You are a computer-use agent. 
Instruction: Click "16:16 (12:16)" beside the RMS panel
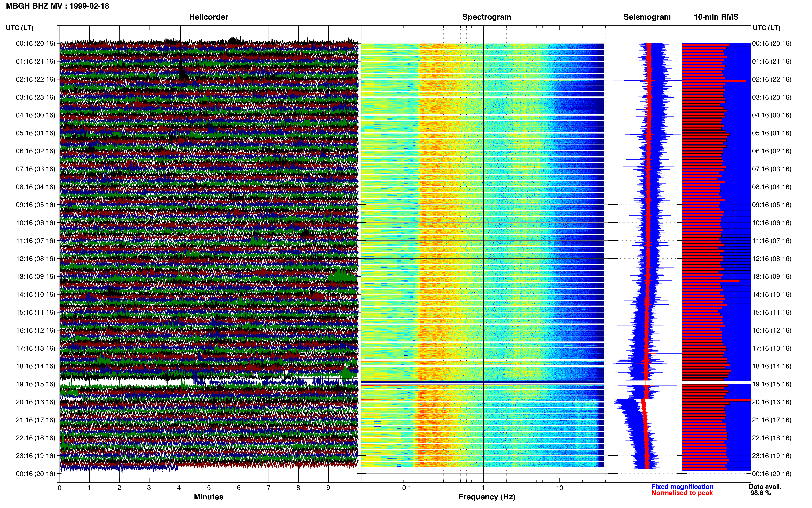[771, 330]
